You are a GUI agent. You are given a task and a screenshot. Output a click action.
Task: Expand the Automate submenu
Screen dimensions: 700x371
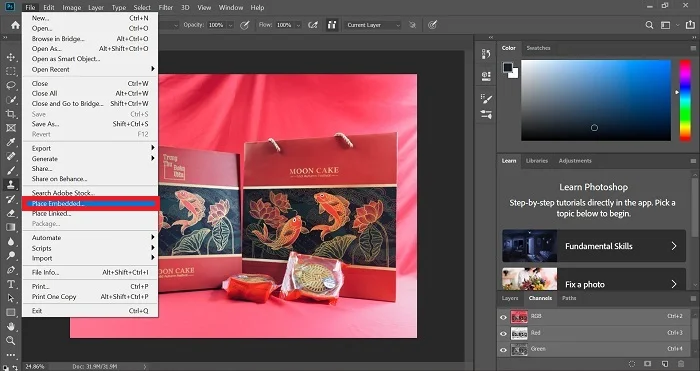tap(90, 238)
